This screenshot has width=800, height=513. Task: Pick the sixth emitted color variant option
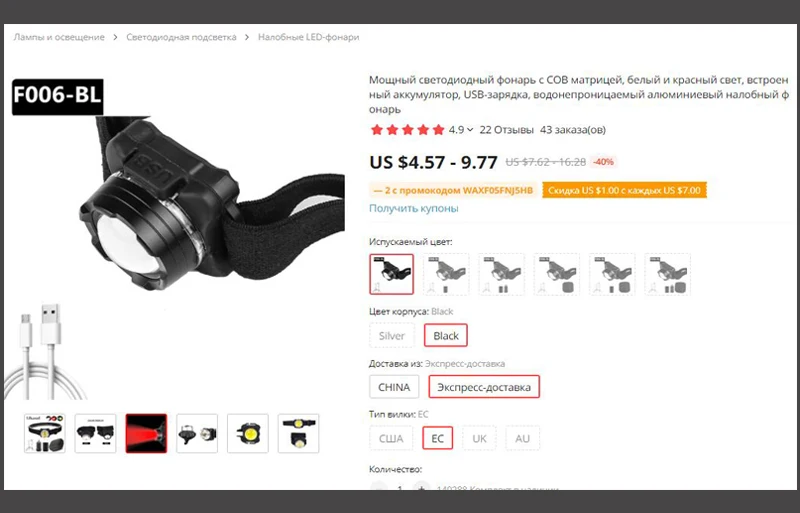tap(667, 274)
